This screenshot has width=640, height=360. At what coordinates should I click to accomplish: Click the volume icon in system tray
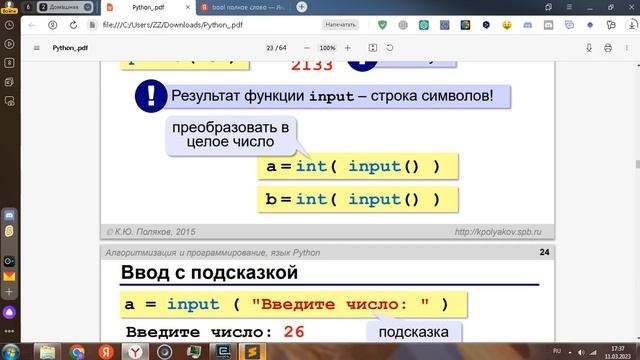[581, 352]
